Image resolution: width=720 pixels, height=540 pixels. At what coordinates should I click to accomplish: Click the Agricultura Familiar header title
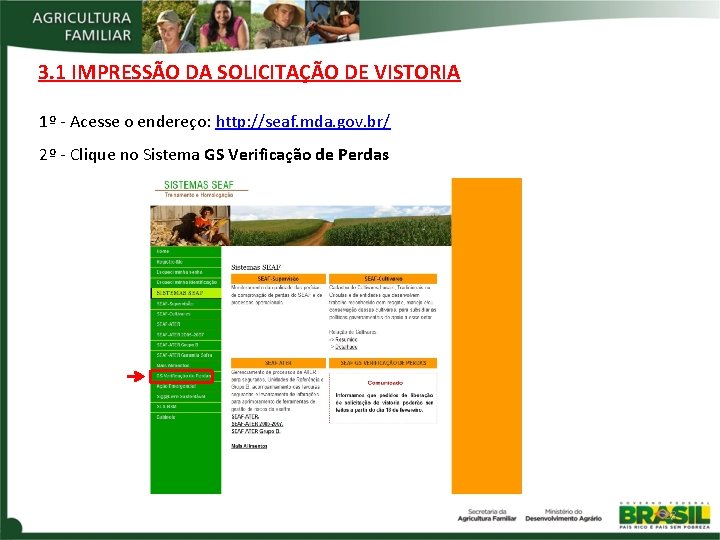click(x=82, y=26)
